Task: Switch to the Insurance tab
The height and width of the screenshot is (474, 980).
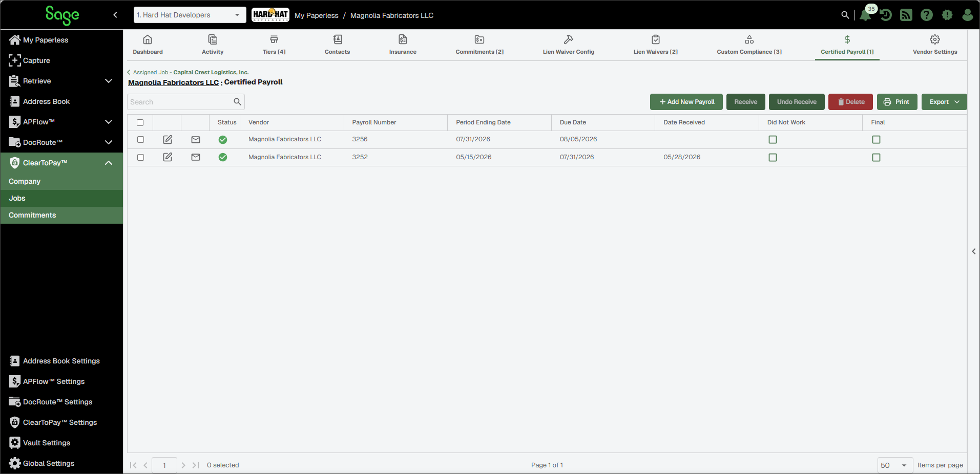Action: (403, 45)
